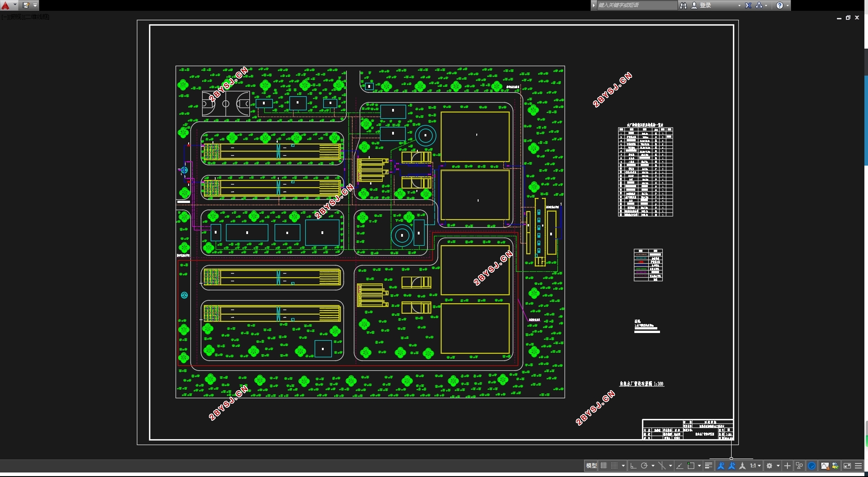
Task: Open the AutoCAD application menu logo
Action: 5,5
